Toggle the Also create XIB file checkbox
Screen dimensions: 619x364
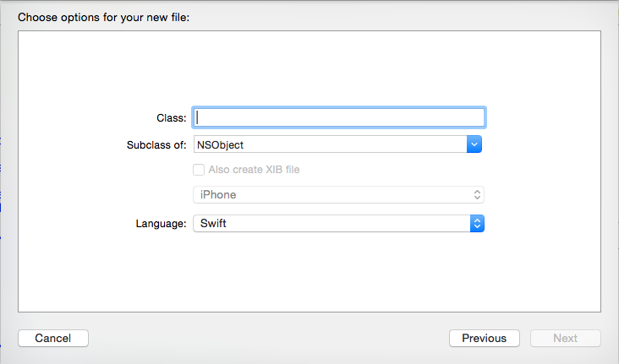[199, 170]
